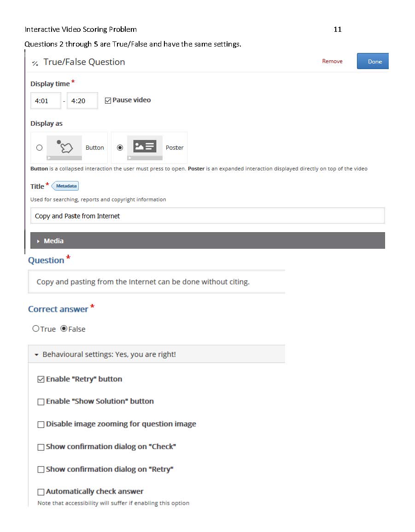The height and width of the screenshot is (532, 415).
Task: Set the correct answer to True
Action: [x=35, y=328]
